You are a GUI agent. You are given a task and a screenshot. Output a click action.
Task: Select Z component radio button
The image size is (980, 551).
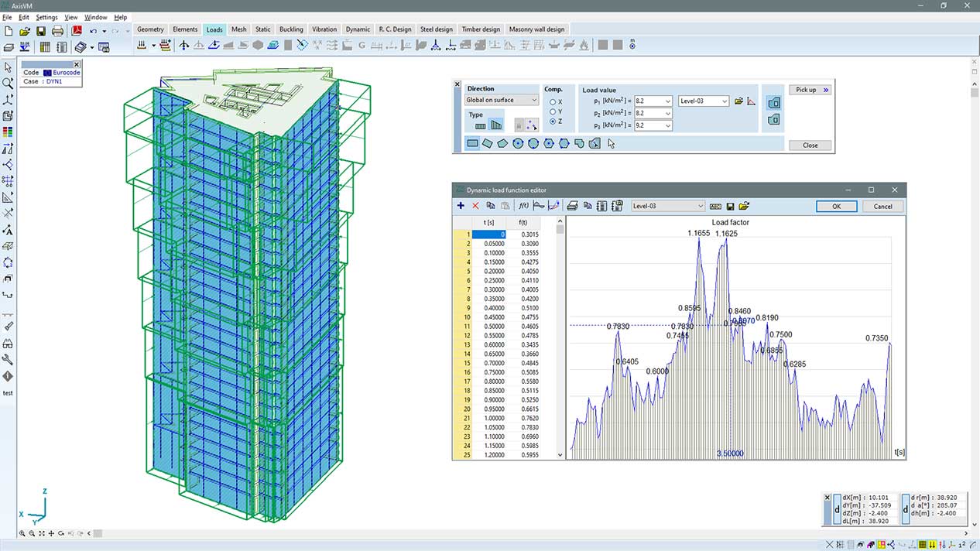coord(553,121)
